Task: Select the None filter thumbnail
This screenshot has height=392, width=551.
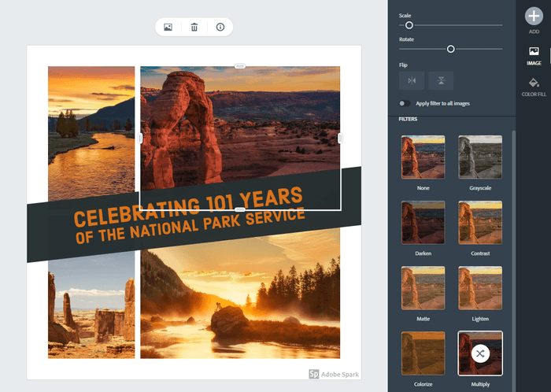Action: tap(423, 157)
